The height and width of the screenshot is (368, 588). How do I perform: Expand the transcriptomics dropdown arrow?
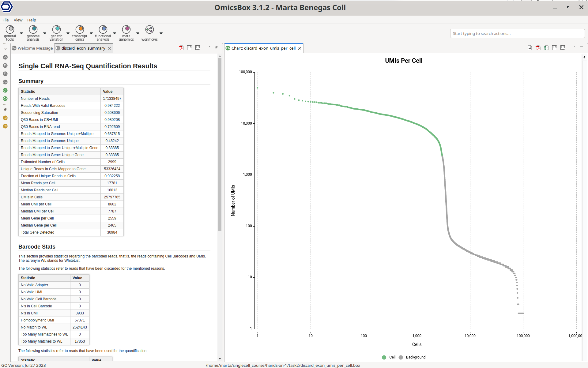pos(91,33)
